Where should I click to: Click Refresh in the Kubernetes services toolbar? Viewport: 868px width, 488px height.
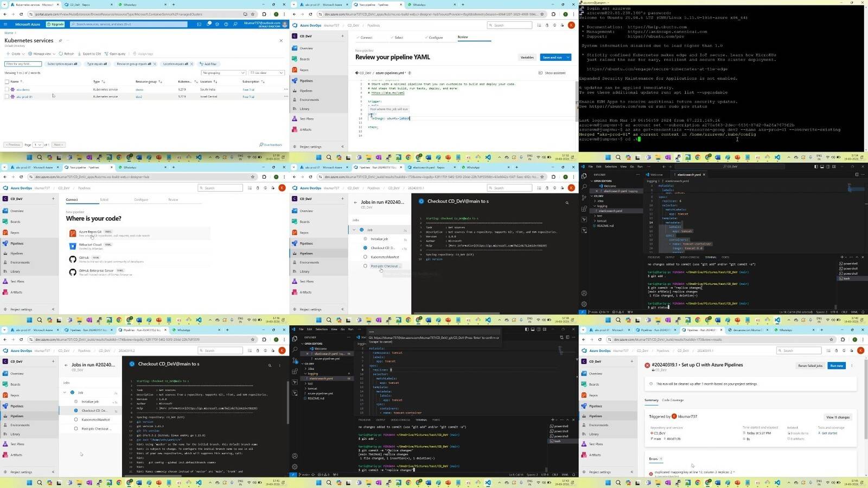tap(67, 54)
